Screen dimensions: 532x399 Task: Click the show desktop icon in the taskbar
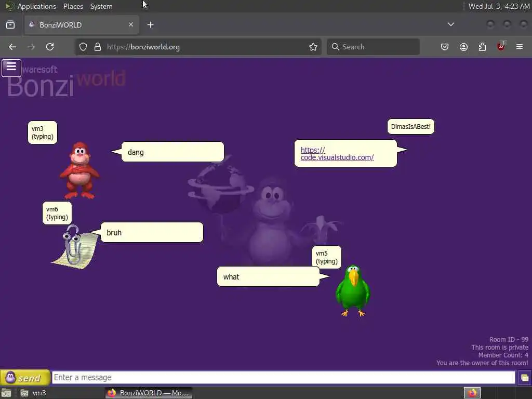pos(6,393)
